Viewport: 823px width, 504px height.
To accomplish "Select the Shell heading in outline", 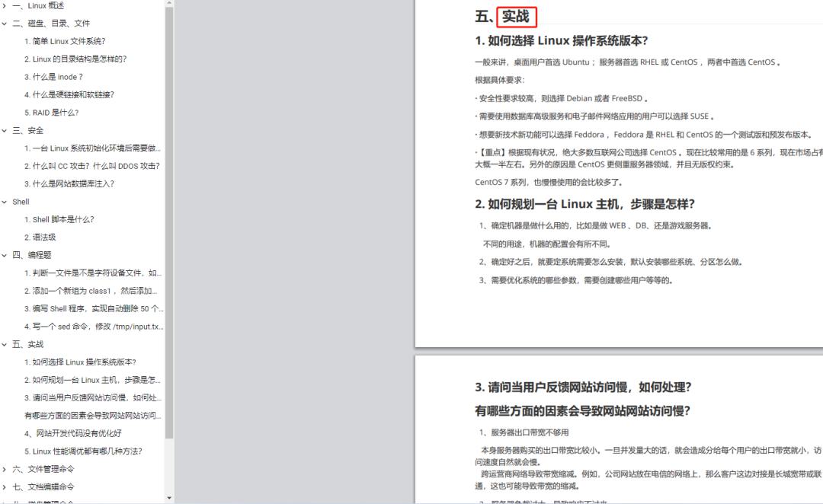I will coord(21,202).
